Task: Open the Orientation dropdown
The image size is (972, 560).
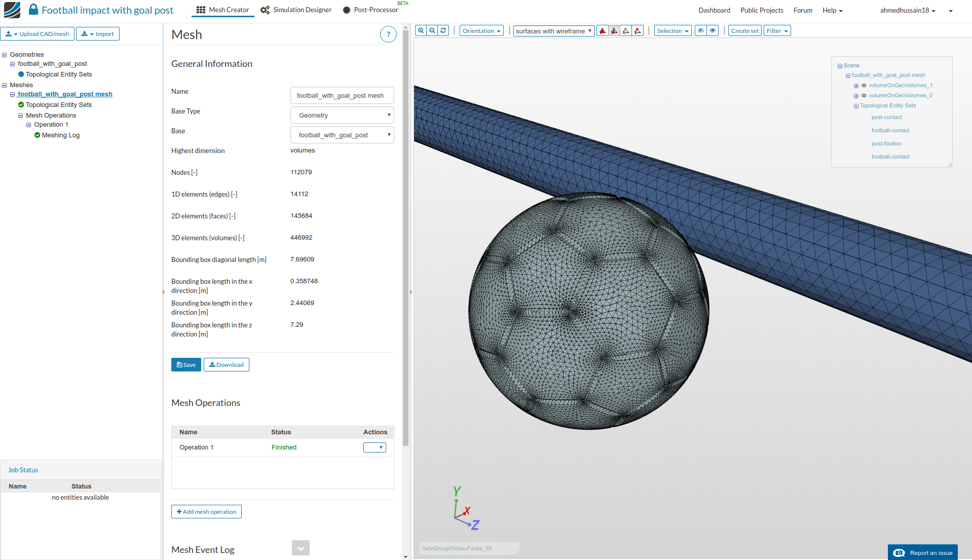Action: point(481,31)
